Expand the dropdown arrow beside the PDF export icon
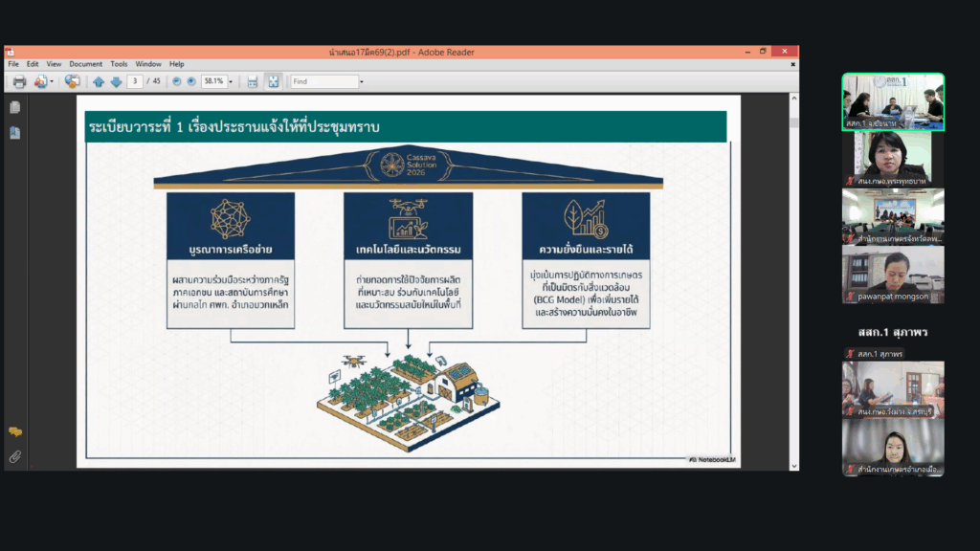 pyautogui.click(x=52, y=82)
